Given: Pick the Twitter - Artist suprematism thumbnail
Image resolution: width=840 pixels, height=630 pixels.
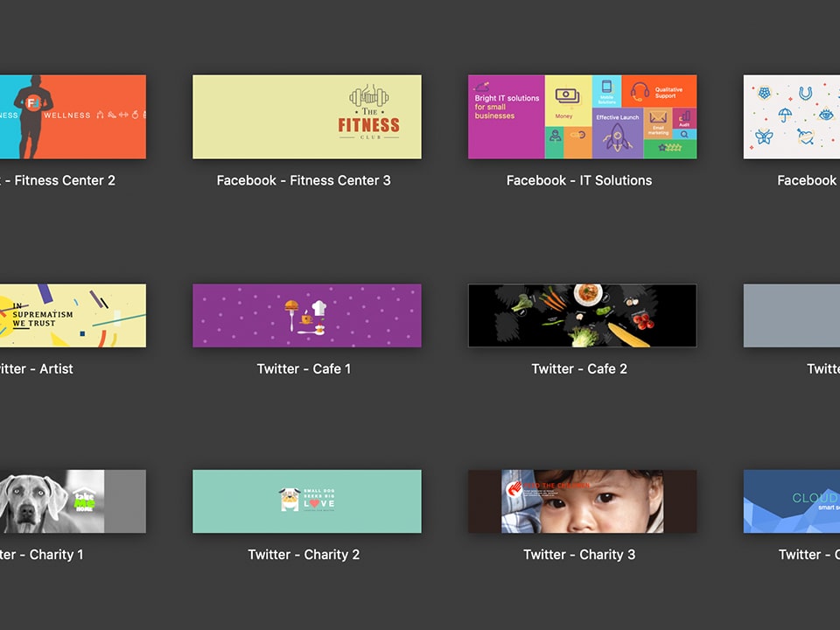Looking at the screenshot, I should (73, 316).
